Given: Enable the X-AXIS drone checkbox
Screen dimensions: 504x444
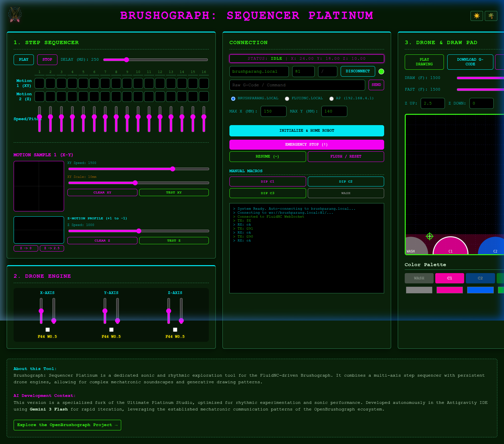Looking at the screenshot, I should tap(47, 330).
